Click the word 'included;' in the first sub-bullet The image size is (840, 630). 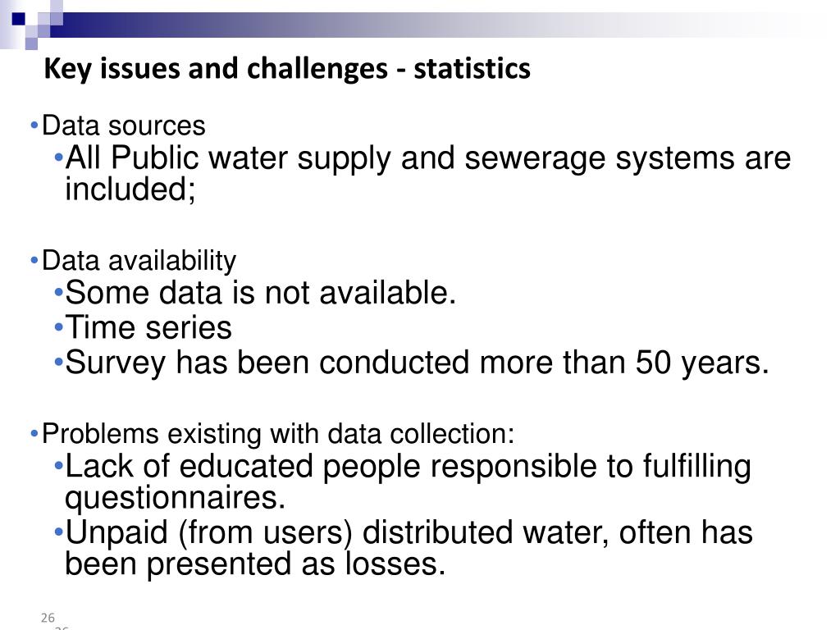pyautogui.click(x=130, y=189)
